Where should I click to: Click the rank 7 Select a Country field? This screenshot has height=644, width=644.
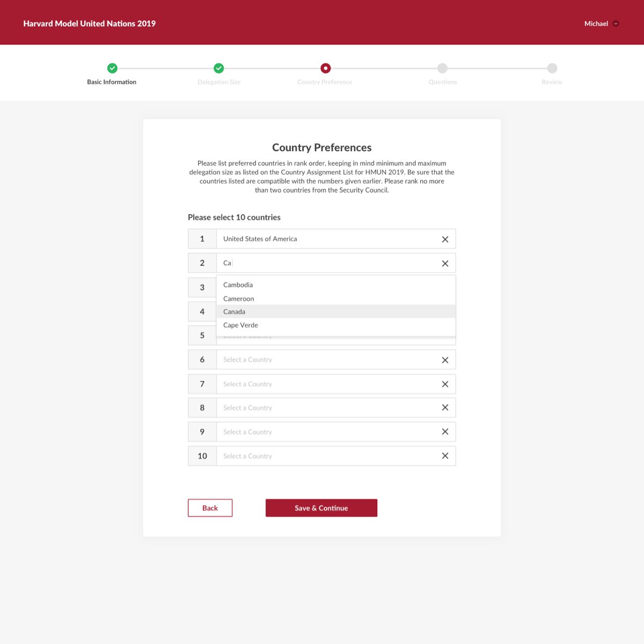[x=322, y=384]
